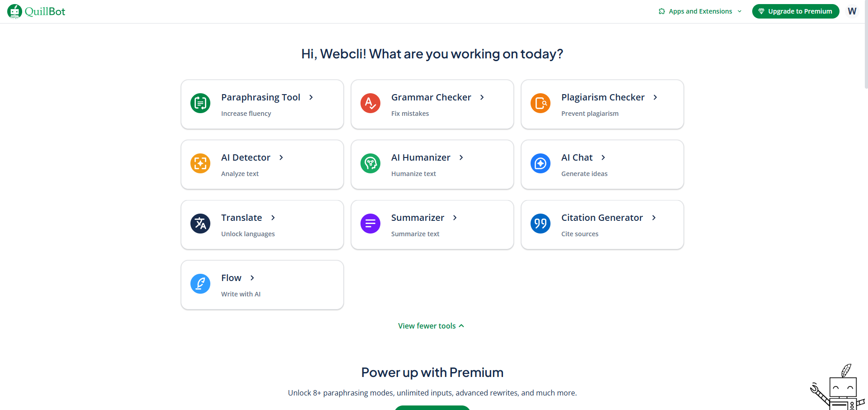Click the QuillBot robot mascot illustration
868x410 pixels.
[x=837, y=387]
